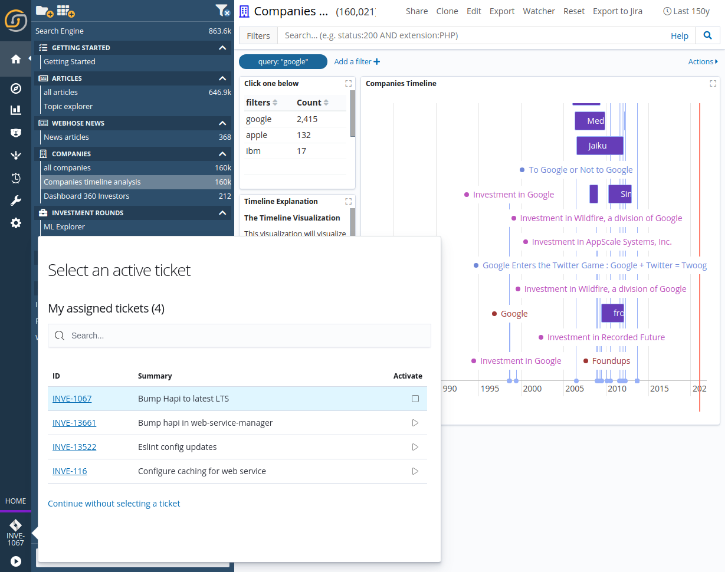Open ticket link INVE-13661

pyautogui.click(x=74, y=423)
